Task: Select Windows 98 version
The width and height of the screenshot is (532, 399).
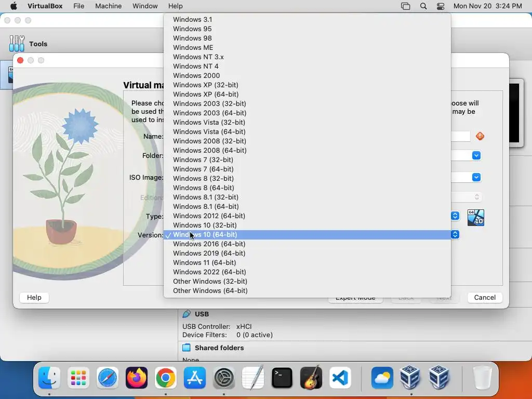Action: pos(307,38)
